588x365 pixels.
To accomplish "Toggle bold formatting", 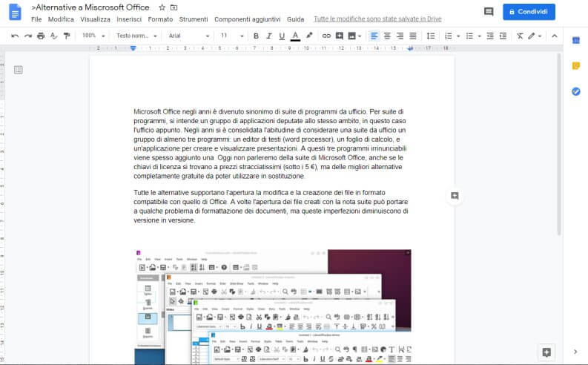I will click(256, 36).
